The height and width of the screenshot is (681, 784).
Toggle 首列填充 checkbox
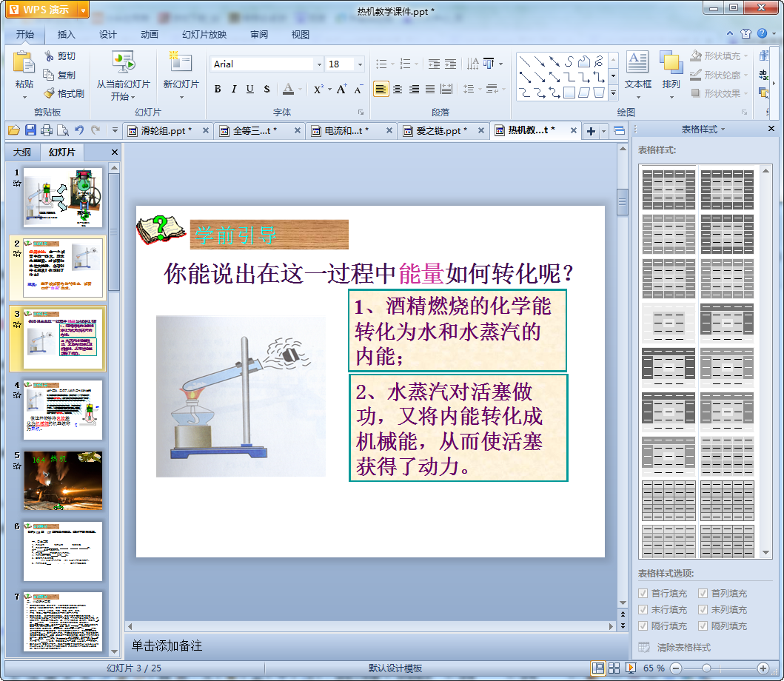point(703,593)
